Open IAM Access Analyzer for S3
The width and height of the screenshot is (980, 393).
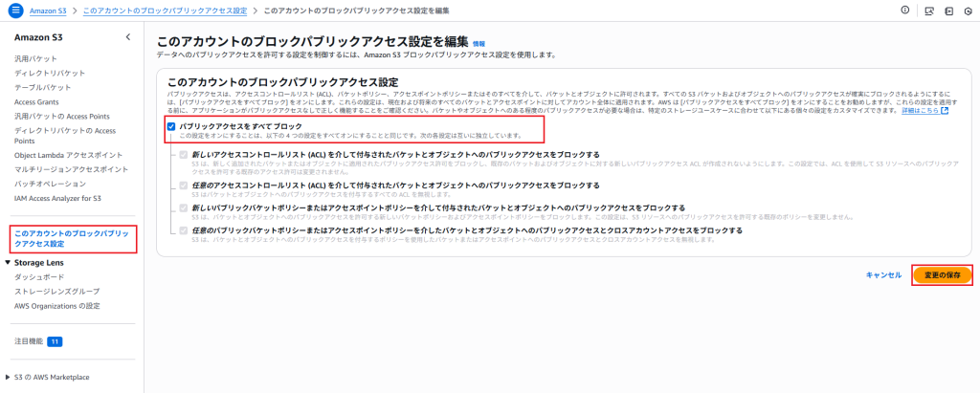tap(58, 198)
